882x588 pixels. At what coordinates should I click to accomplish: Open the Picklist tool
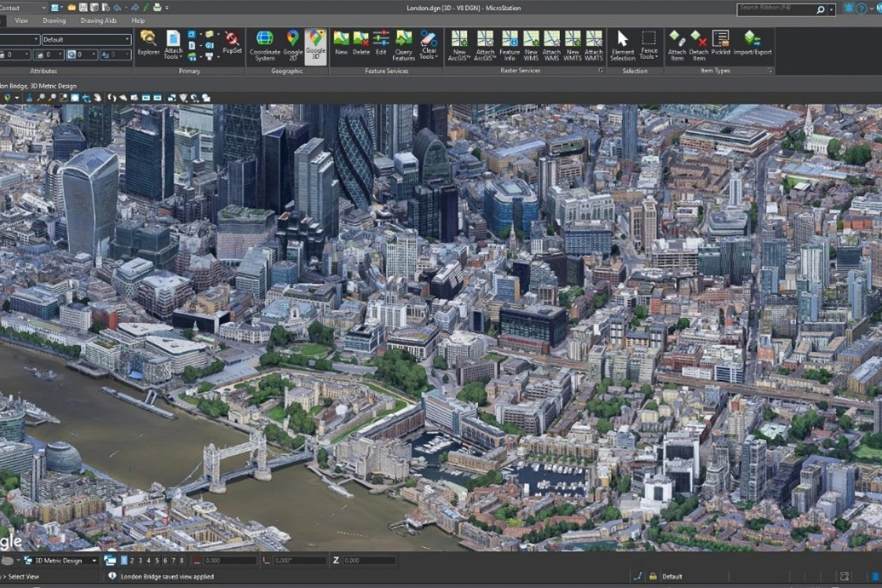pos(721,43)
